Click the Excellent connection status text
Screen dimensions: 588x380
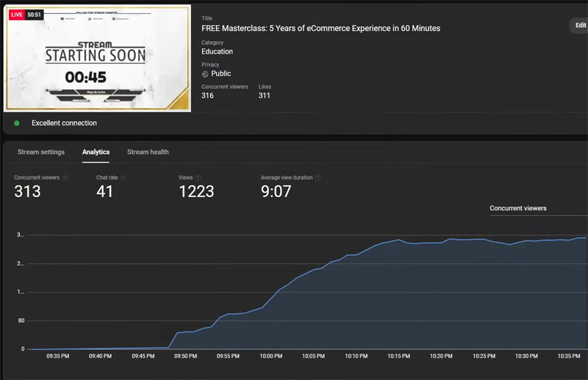64,123
